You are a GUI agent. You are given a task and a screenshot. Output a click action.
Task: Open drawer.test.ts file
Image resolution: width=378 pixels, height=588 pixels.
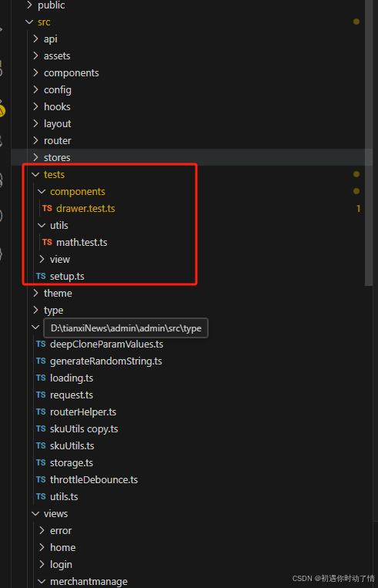(85, 209)
